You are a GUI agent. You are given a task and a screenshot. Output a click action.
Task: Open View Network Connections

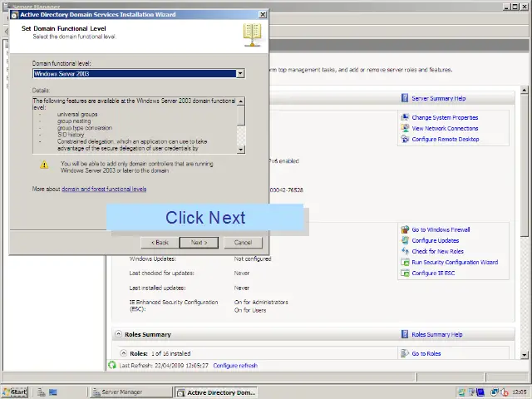click(445, 129)
